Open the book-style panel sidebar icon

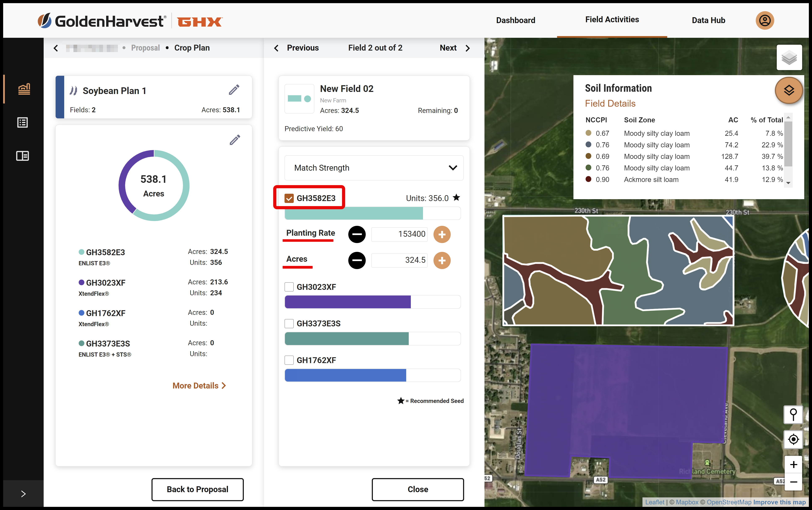point(23,156)
